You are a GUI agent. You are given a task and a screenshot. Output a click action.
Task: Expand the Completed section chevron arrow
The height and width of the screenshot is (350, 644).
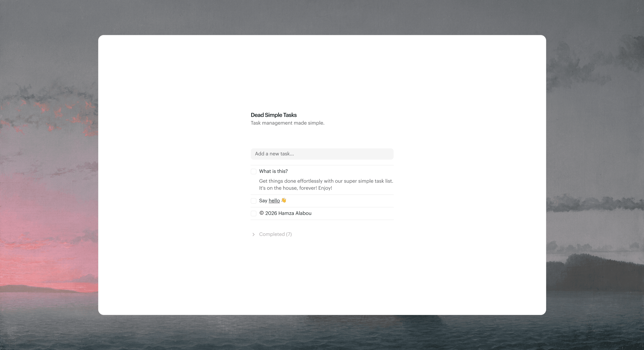(254, 234)
